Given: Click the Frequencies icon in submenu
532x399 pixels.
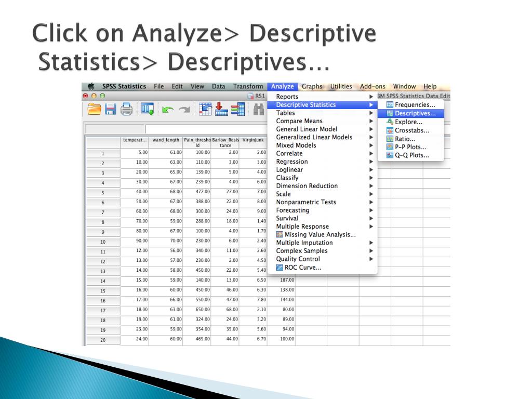Looking at the screenshot, I should tap(390, 105).
